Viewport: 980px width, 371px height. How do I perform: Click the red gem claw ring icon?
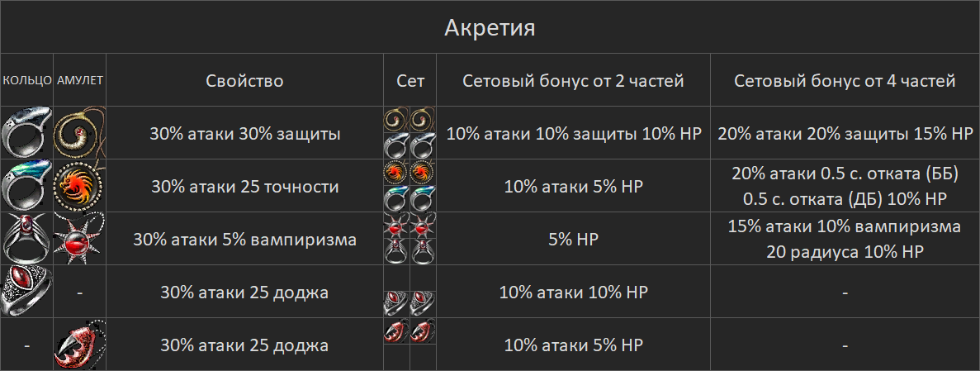(x=26, y=238)
